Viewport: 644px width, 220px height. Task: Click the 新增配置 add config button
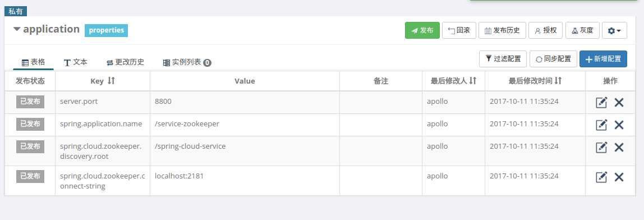[603, 59]
